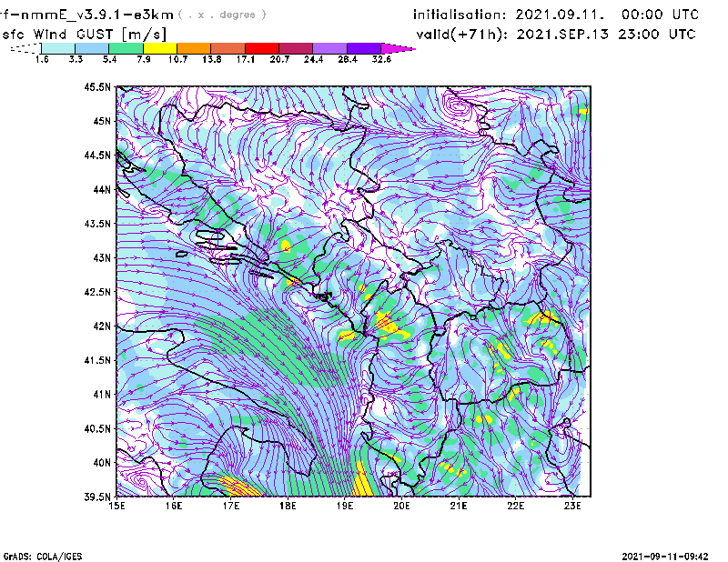Click the 32.6 legend value

click(x=381, y=59)
